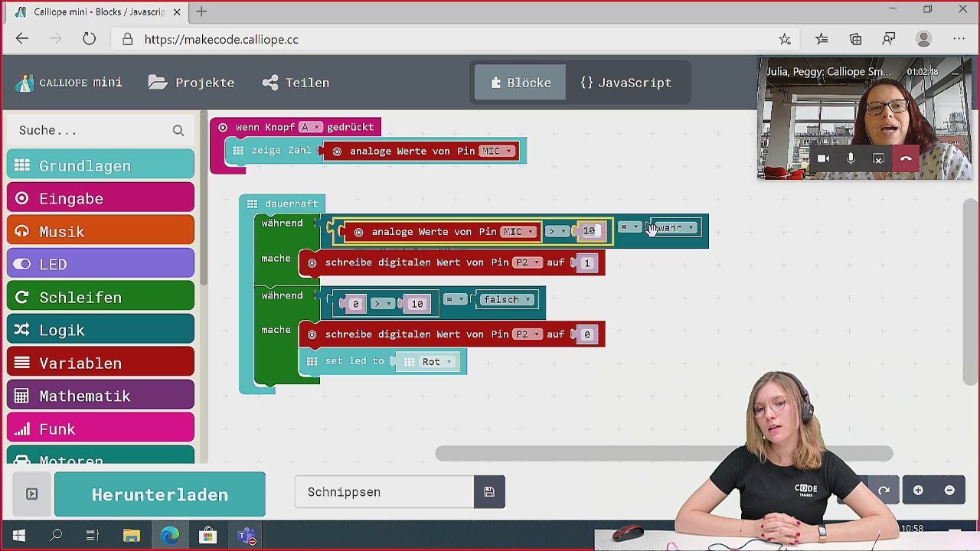Screen dimensions: 980x551
Task: Share the project via Teilen
Action: point(296,83)
